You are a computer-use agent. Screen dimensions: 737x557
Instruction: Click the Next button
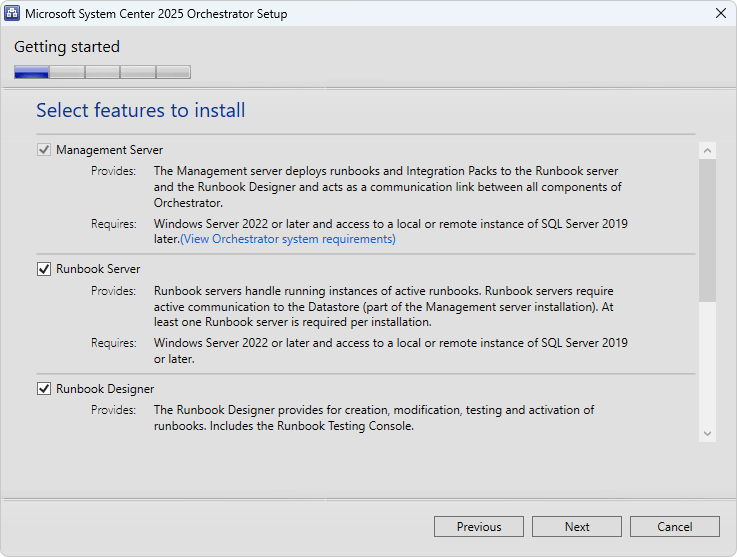[577, 526]
